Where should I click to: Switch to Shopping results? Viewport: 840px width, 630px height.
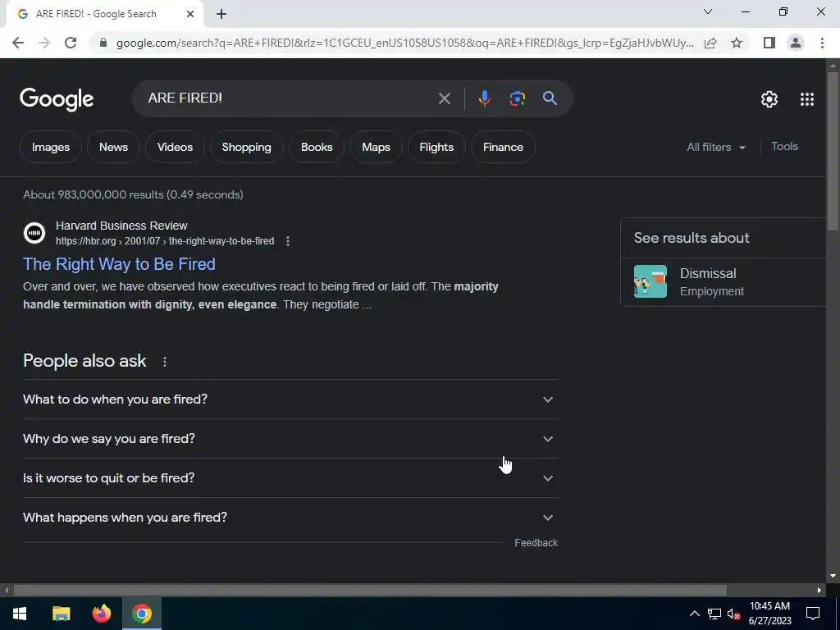(246, 147)
